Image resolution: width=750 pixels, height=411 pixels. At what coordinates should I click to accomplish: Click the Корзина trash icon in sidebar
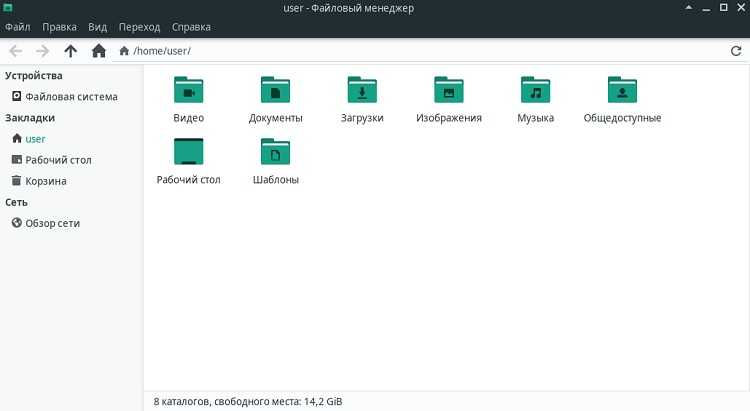(16, 180)
